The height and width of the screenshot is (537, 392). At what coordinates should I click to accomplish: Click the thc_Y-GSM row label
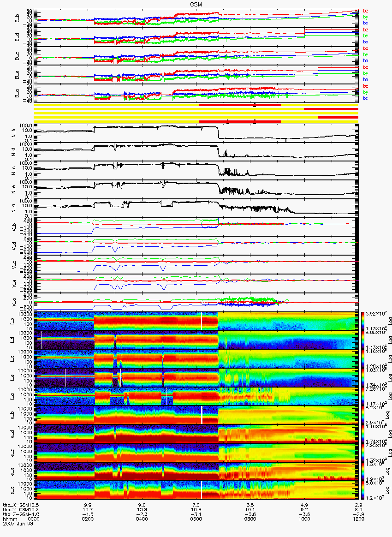tap(17, 510)
